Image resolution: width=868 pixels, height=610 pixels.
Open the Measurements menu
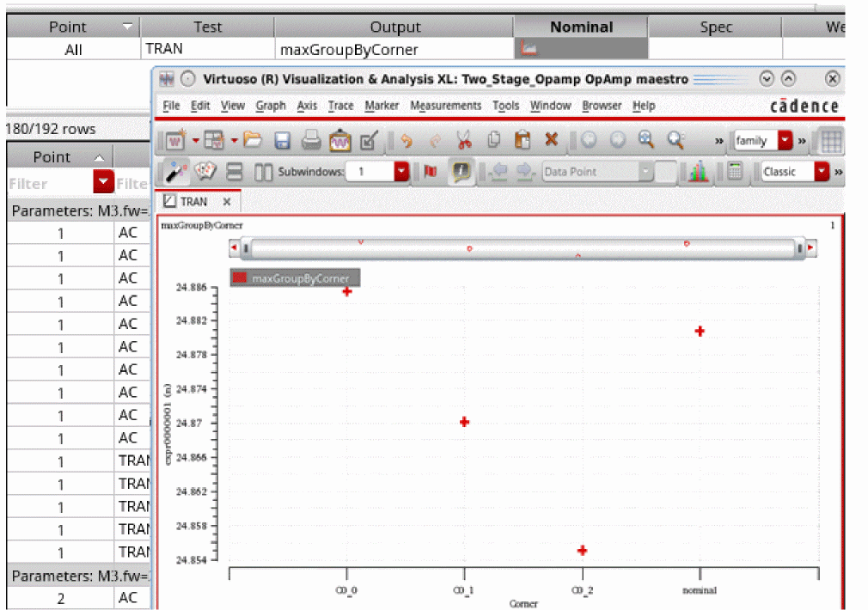[x=445, y=106]
